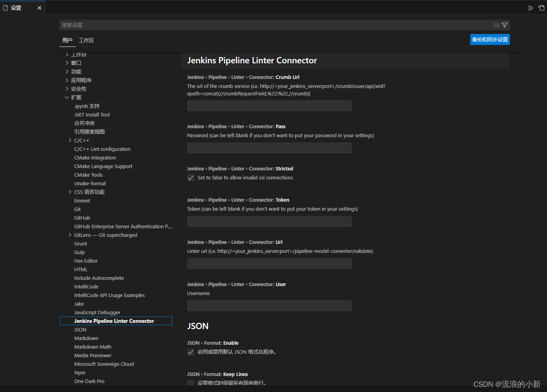This screenshot has width=547, height=392.
Task: Open Markdown extension settings
Action: [86, 338]
